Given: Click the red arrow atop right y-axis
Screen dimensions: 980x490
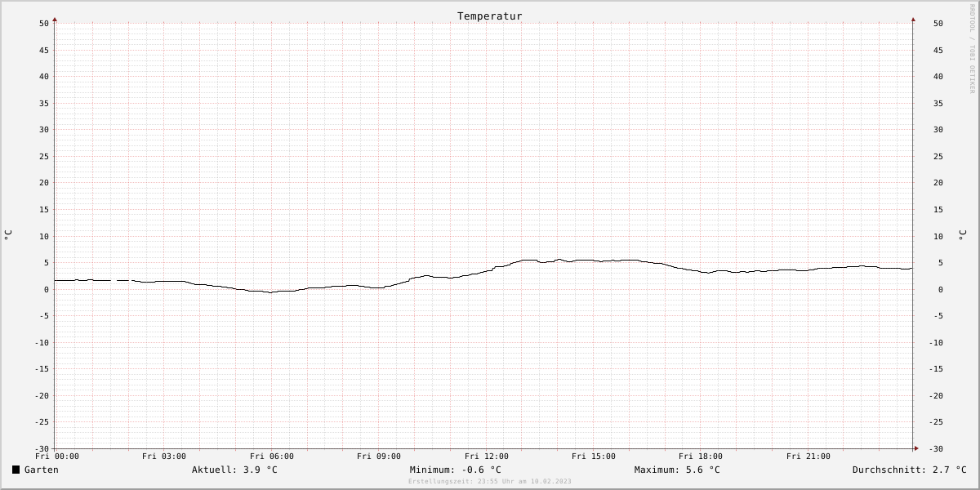Looking at the screenshot, I should (913, 19).
